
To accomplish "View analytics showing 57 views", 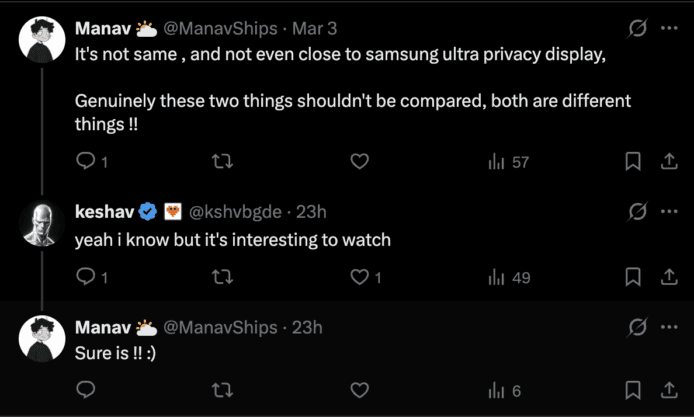I will (x=508, y=161).
